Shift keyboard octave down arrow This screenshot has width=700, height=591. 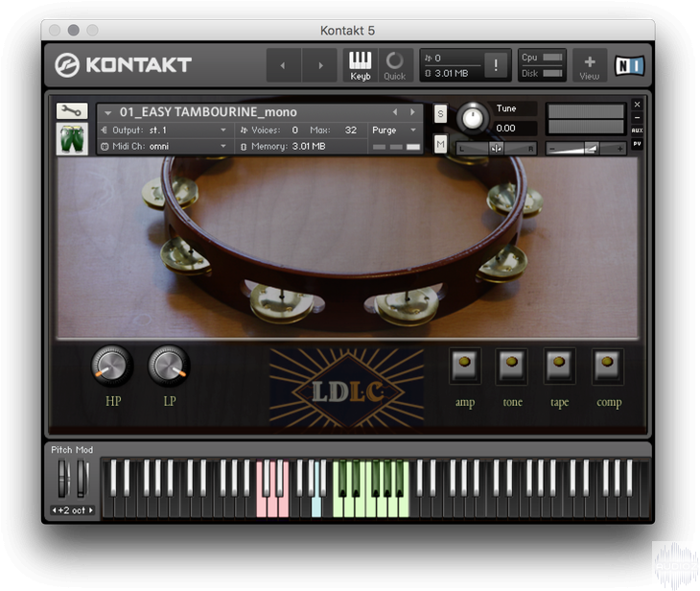[54, 510]
